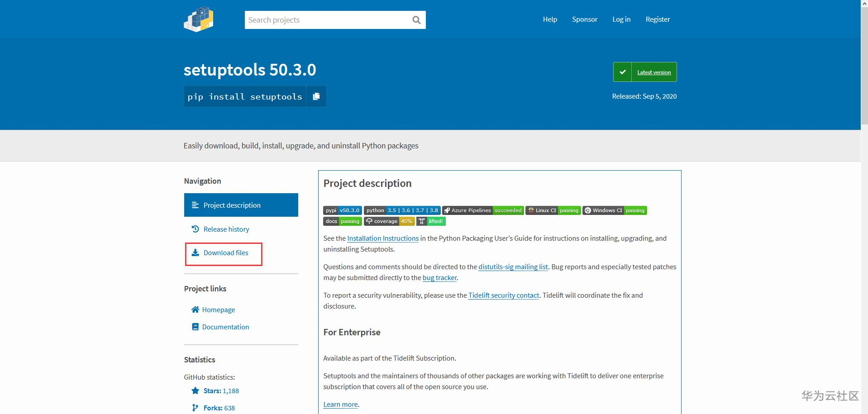
Task: Click the Documentation book icon
Action: tap(195, 327)
